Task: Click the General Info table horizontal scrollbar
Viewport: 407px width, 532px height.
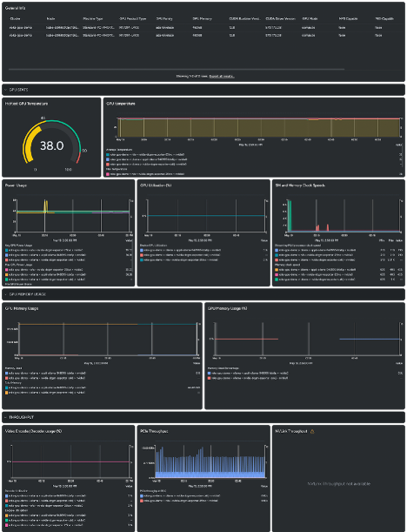Action: click(177, 69)
